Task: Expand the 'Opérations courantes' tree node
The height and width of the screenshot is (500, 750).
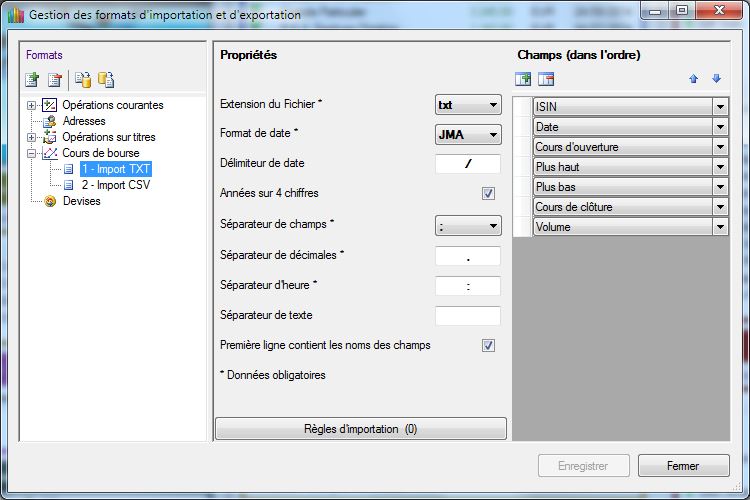Action: 32,105
